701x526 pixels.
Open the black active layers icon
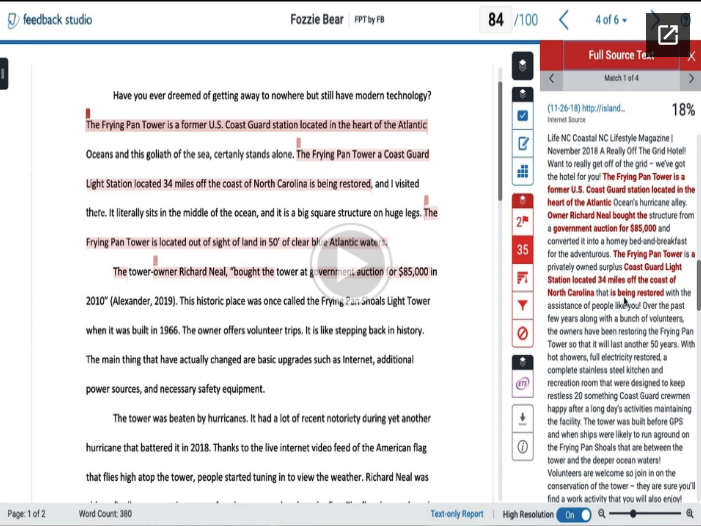522,66
